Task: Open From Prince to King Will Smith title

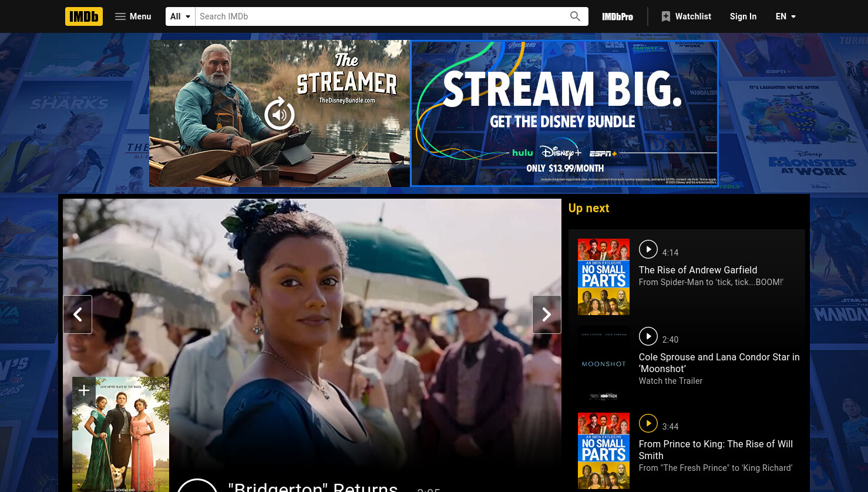Action: pyautogui.click(x=716, y=450)
